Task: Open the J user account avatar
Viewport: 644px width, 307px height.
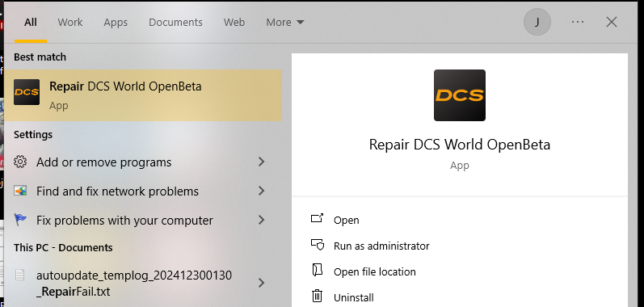Action: pos(537,22)
